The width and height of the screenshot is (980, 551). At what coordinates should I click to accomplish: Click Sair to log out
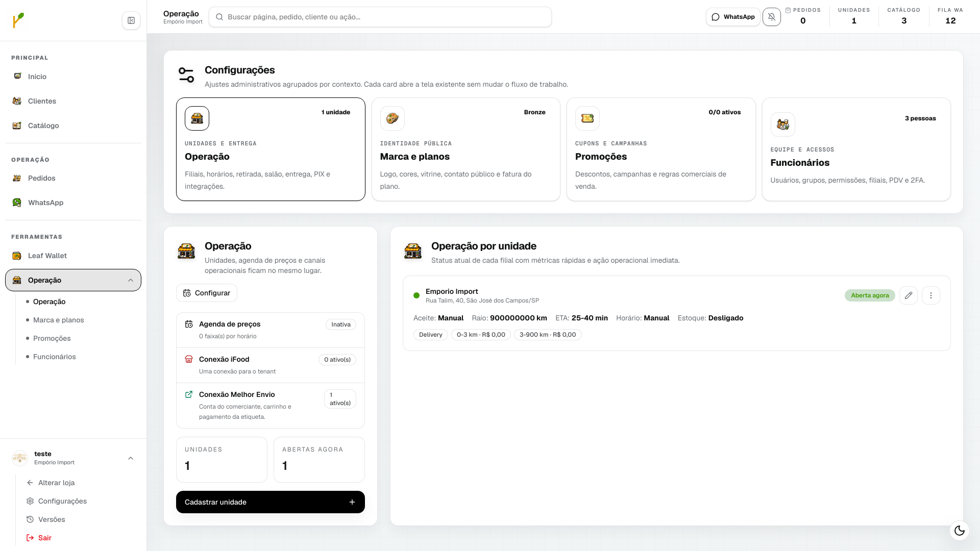45,538
